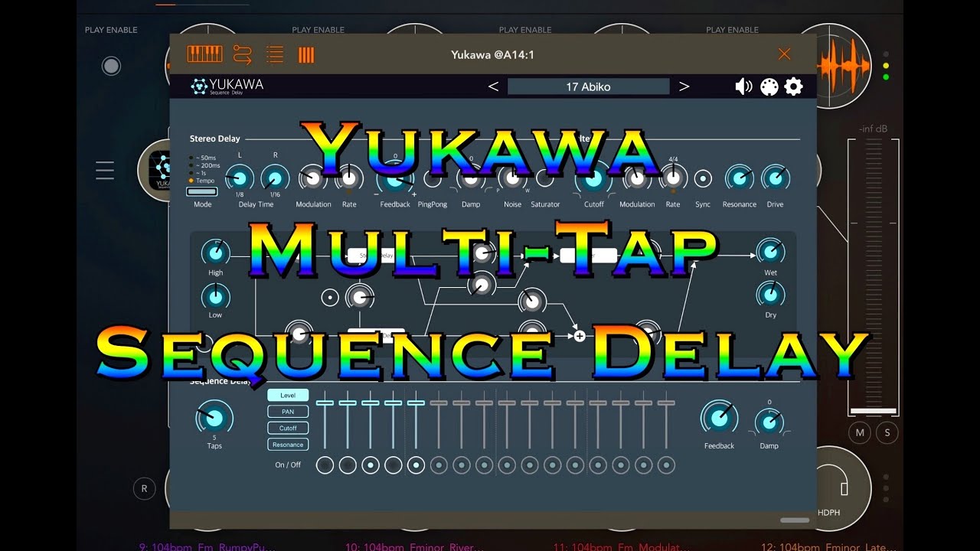Image resolution: width=980 pixels, height=551 pixels.
Task: Toggle the filter Sync switch
Action: tap(703, 179)
